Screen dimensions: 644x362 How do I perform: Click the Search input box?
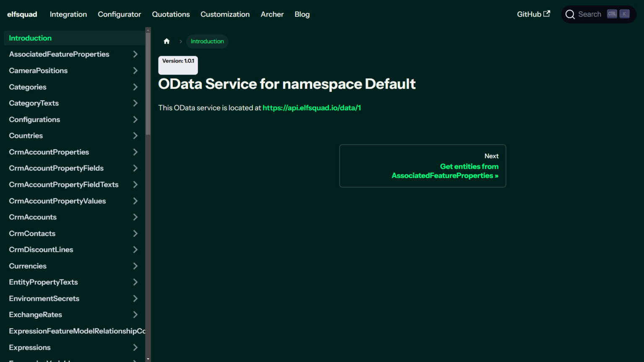click(589, 14)
